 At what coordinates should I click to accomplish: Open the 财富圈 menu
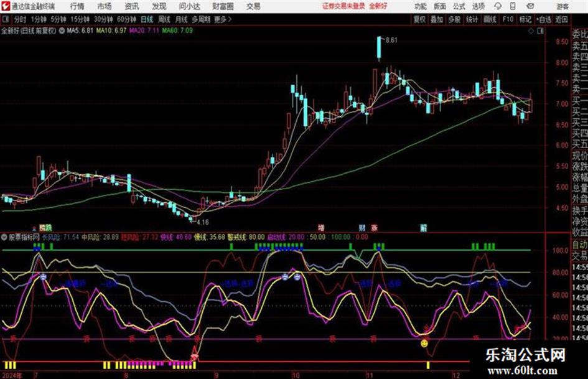click(223, 6)
